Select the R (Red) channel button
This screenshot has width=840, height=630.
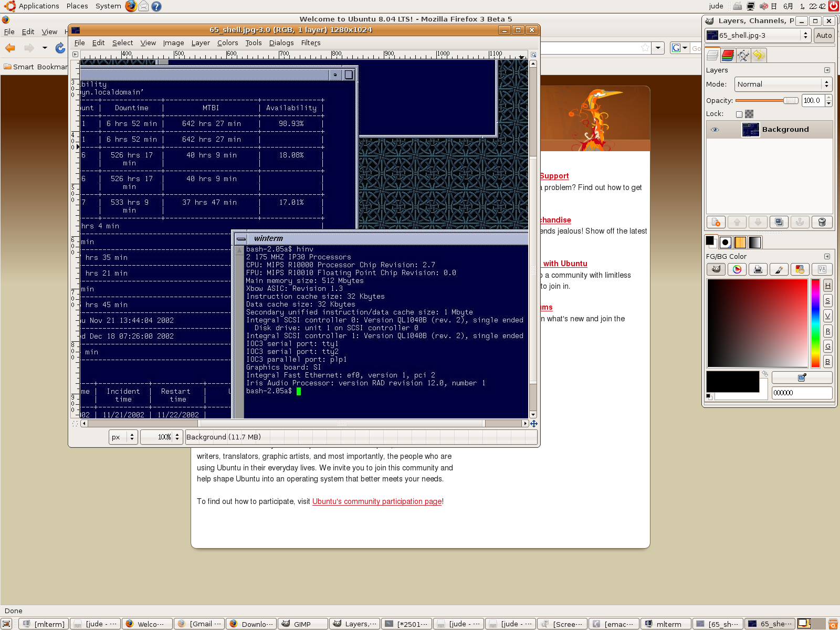(x=827, y=331)
